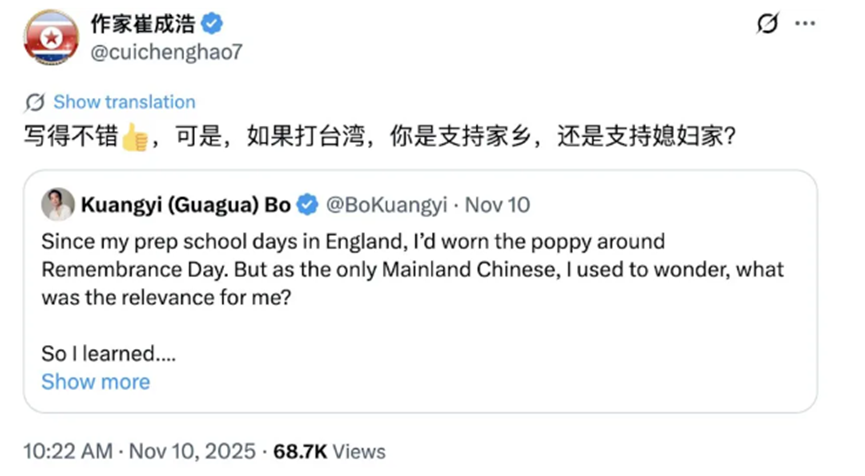
Task: Click the quoted text about Remembrance Day poppy
Action: tap(412, 270)
